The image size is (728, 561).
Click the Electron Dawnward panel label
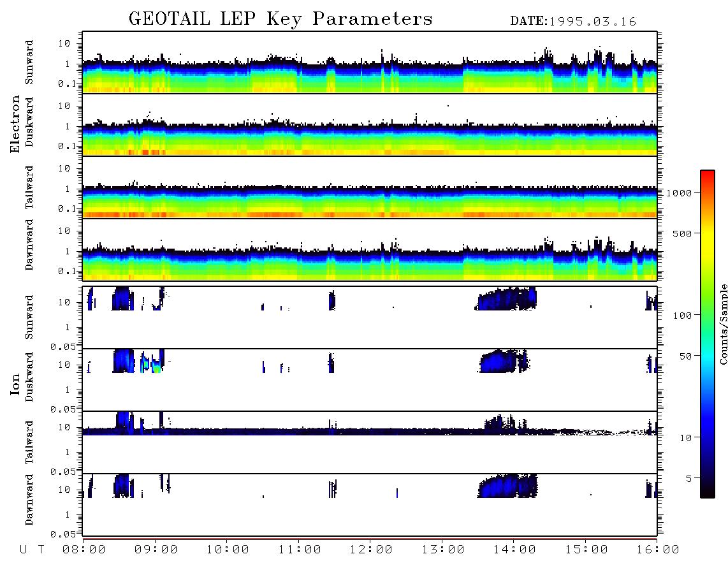pos(29,245)
